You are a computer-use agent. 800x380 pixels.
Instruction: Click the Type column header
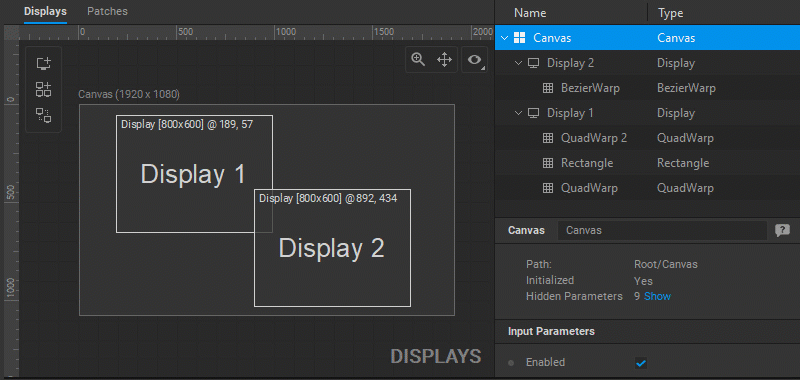pyautogui.click(x=670, y=13)
